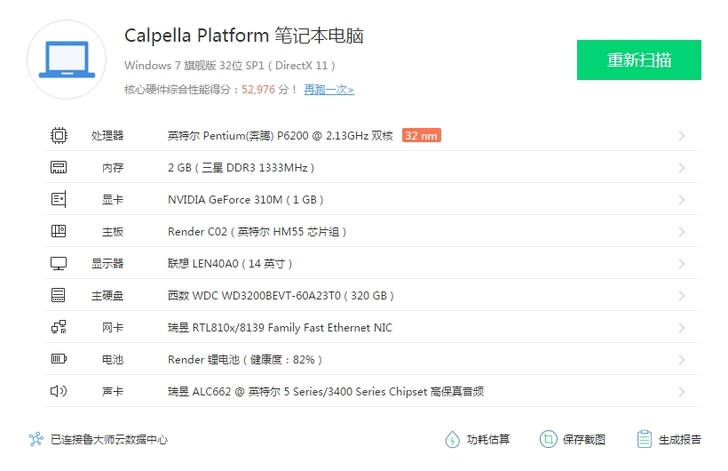This screenshot has height=471, width=728.
Task: Select the Pentium P6200 processor text
Action: pyautogui.click(x=280, y=136)
